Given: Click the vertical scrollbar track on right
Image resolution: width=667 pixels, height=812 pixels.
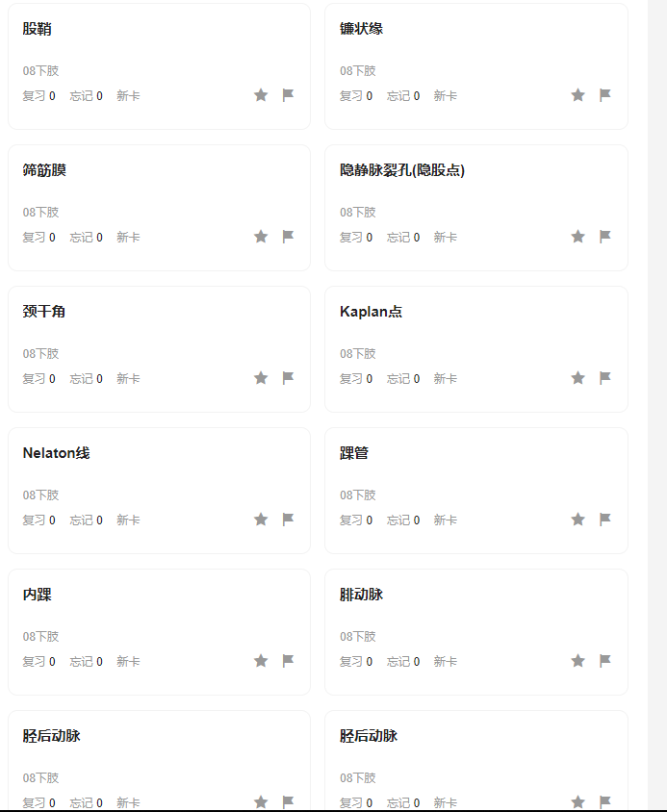Looking at the screenshot, I should click(x=657, y=406).
